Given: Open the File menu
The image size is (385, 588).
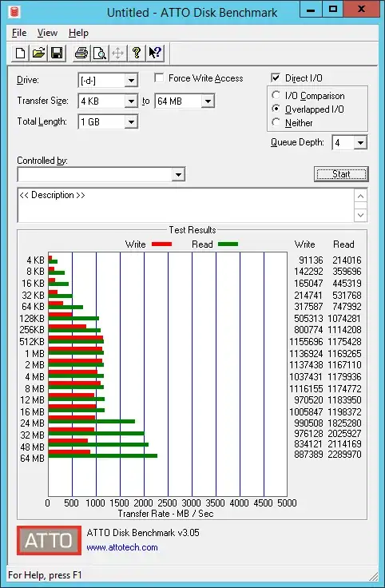Looking at the screenshot, I should pos(19,33).
